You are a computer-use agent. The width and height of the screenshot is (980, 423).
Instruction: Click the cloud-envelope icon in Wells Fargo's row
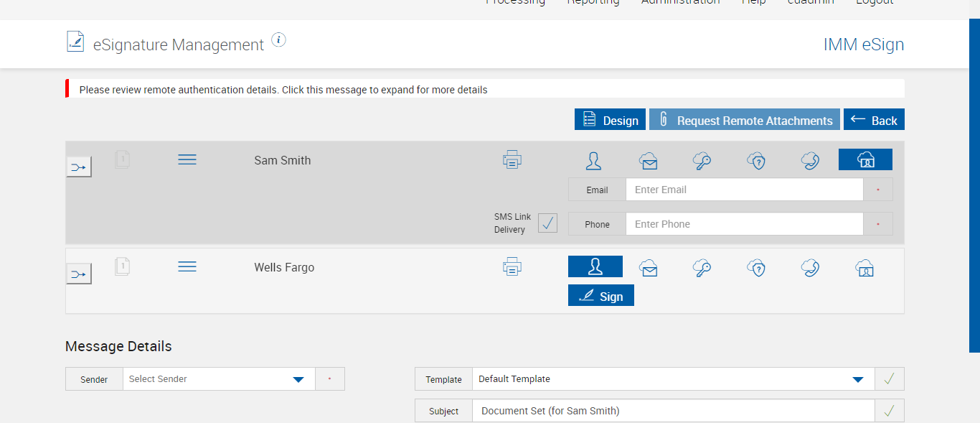[x=649, y=268]
